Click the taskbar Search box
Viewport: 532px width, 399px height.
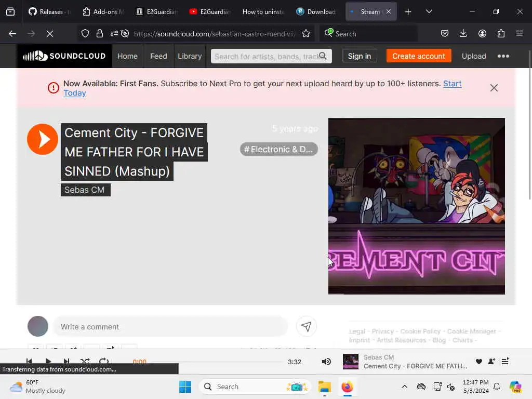point(255,387)
